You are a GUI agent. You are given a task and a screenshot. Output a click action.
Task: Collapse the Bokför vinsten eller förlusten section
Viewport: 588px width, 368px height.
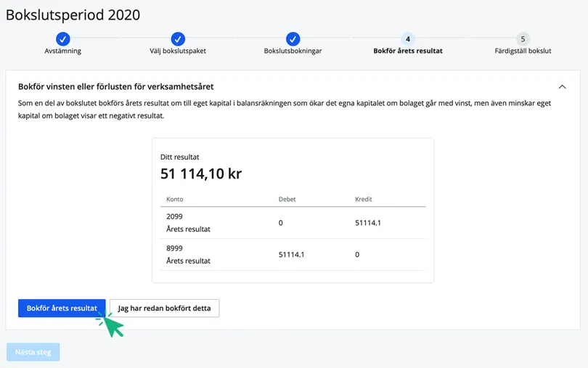click(x=562, y=86)
